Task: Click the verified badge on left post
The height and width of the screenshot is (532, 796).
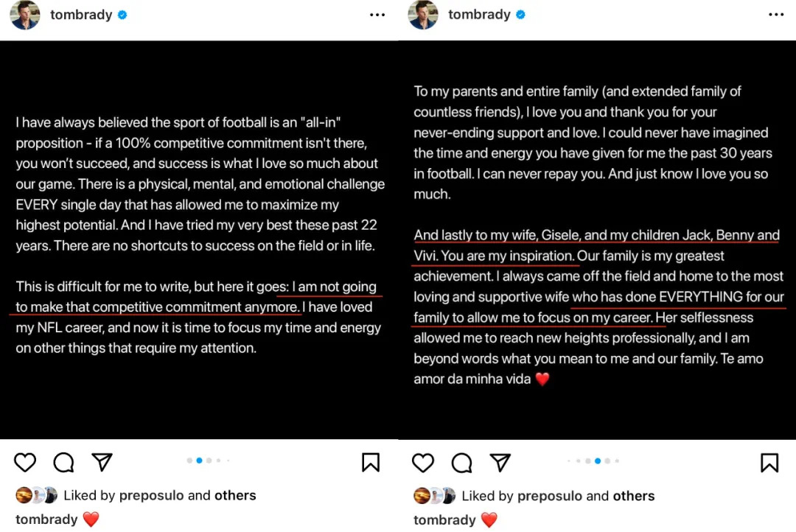Action: [122, 15]
